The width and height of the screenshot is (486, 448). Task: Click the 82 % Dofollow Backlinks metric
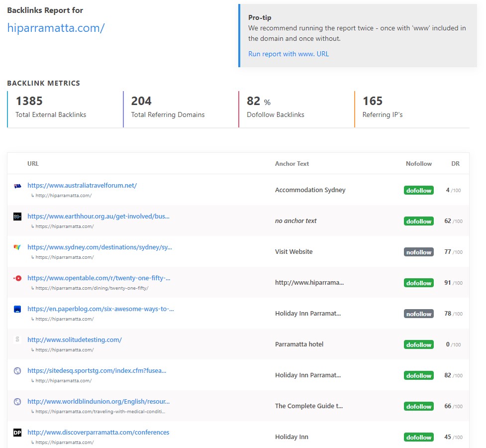(276, 107)
